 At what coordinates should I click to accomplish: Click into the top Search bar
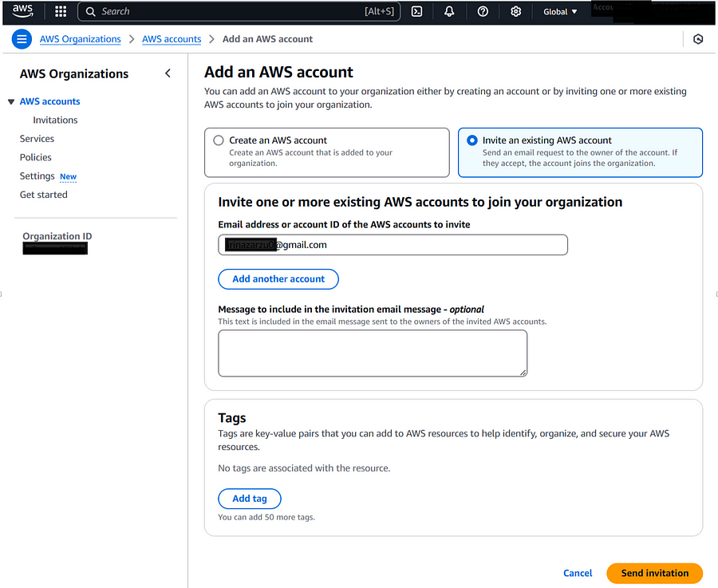pos(239,11)
